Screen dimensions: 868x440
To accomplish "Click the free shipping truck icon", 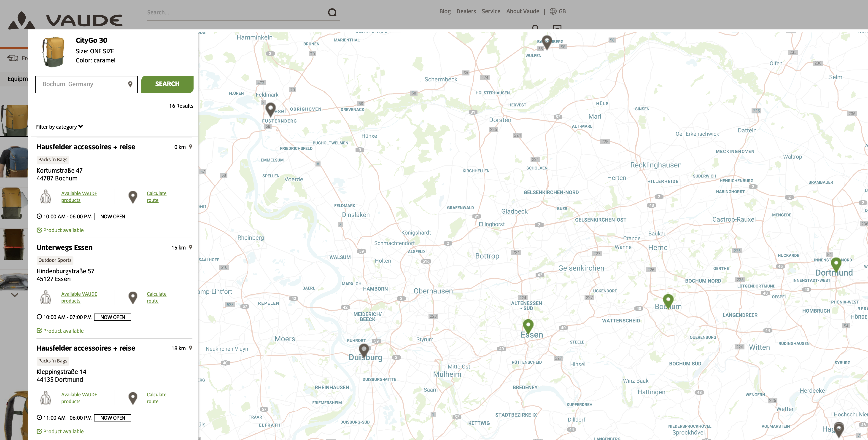I will (13, 58).
